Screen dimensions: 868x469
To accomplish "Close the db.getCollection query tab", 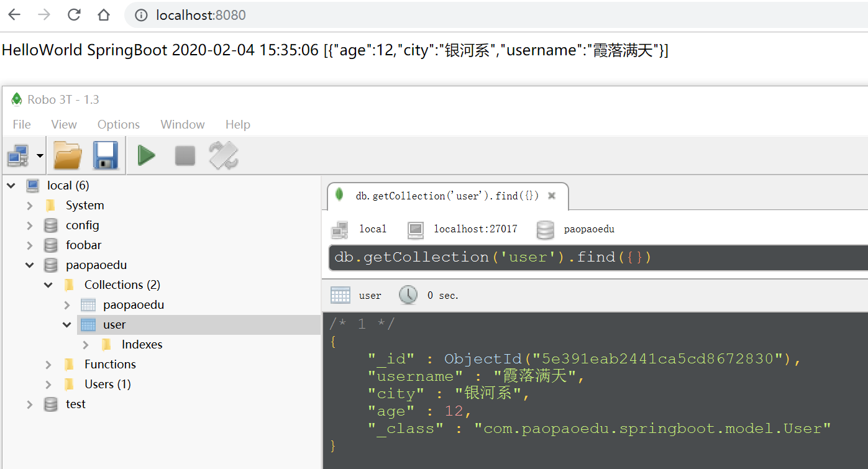I will [x=551, y=196].
